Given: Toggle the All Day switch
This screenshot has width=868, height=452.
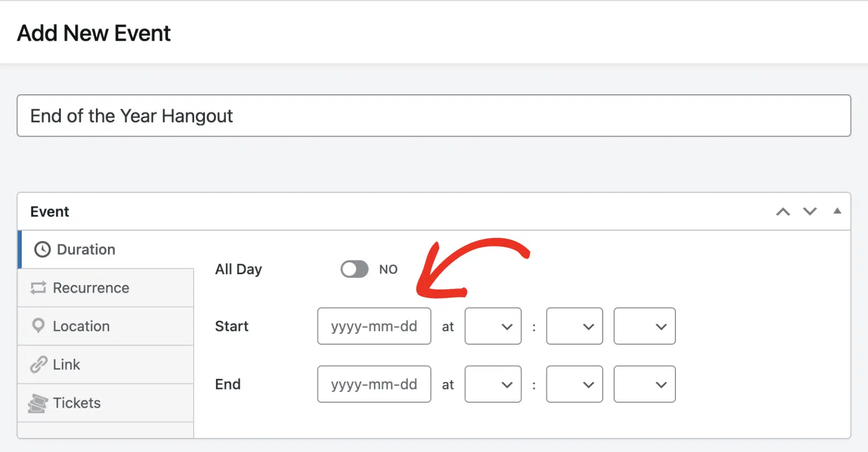Looking at the screenshot, I should pos(354,269).
